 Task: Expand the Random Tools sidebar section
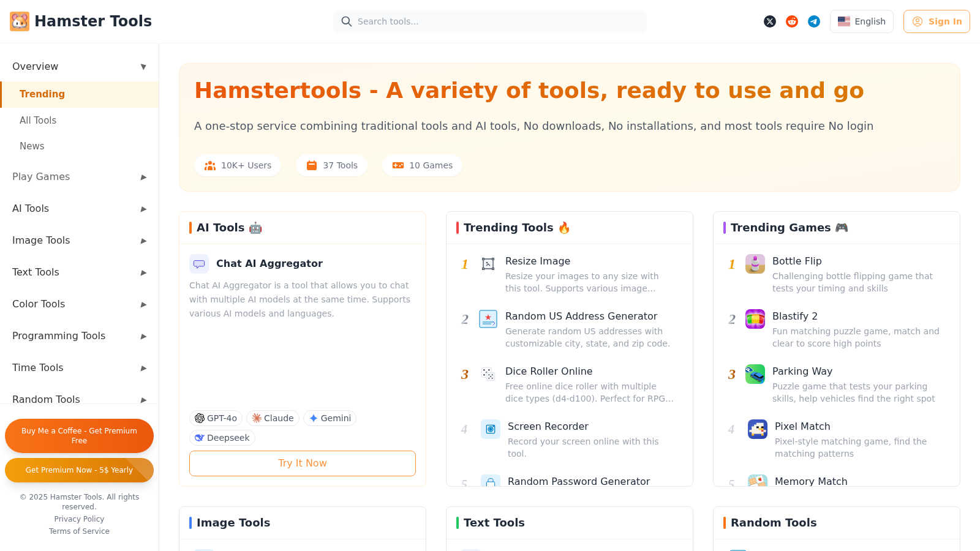pyautogui.click(x=80, y=395)
